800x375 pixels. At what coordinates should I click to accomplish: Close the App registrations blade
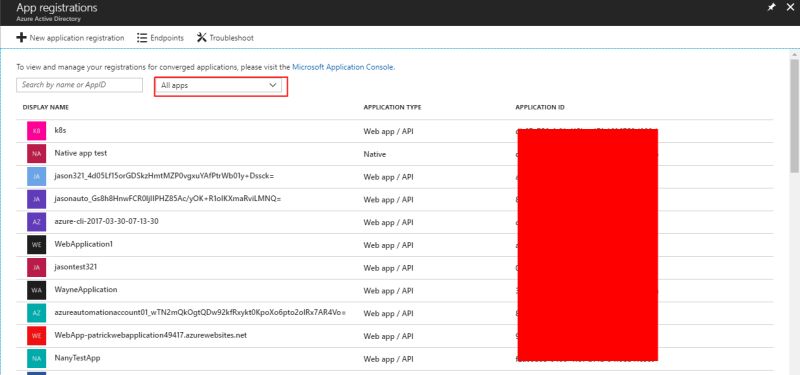pos(790,7)
